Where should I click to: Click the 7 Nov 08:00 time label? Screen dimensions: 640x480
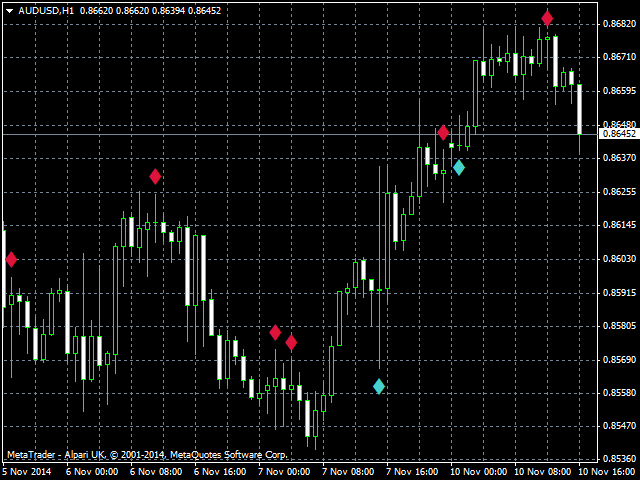pyautogui.click(x=348, y=471)
